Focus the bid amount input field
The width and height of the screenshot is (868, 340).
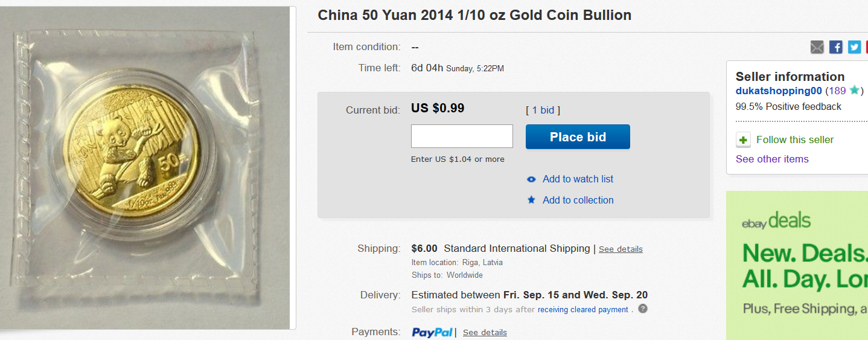(462, 136)
